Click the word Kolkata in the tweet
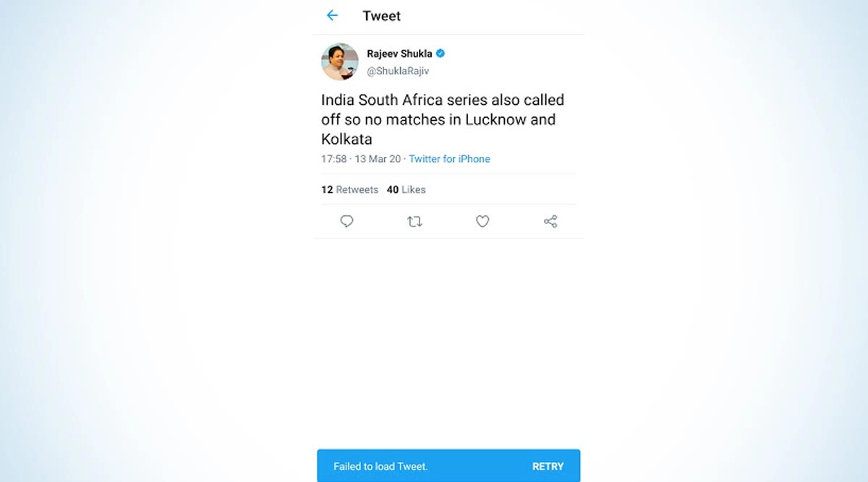This screenshot has width=868, height=482. click(346, 139)
